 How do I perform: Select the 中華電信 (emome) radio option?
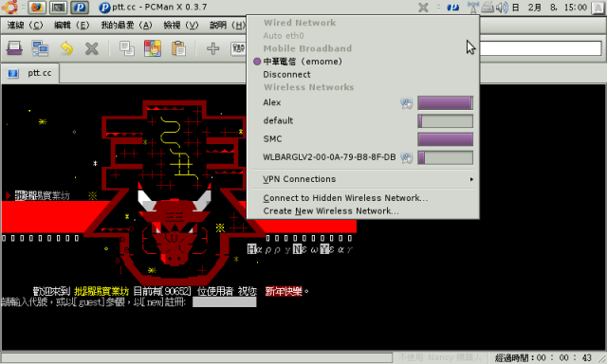257,62
